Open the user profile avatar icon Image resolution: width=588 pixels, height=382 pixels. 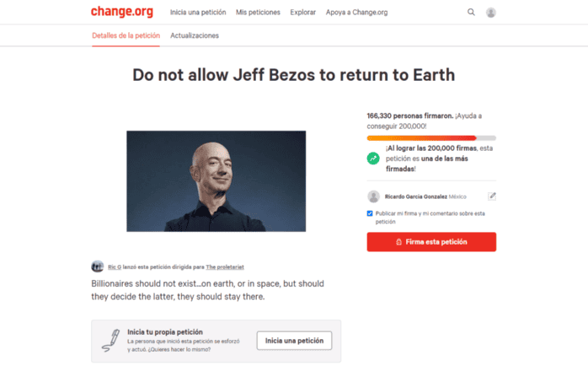point(491,13)
